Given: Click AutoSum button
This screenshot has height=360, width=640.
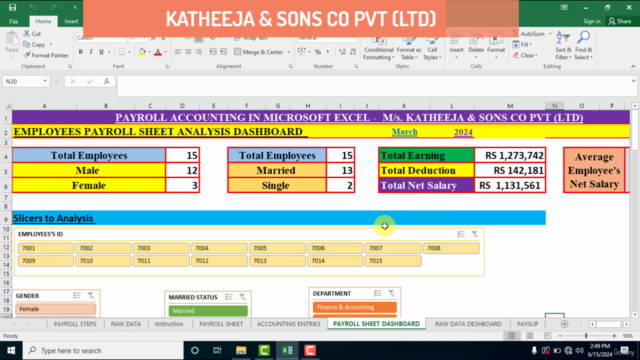Looking at the screenshot, I should tap(529, 34).
